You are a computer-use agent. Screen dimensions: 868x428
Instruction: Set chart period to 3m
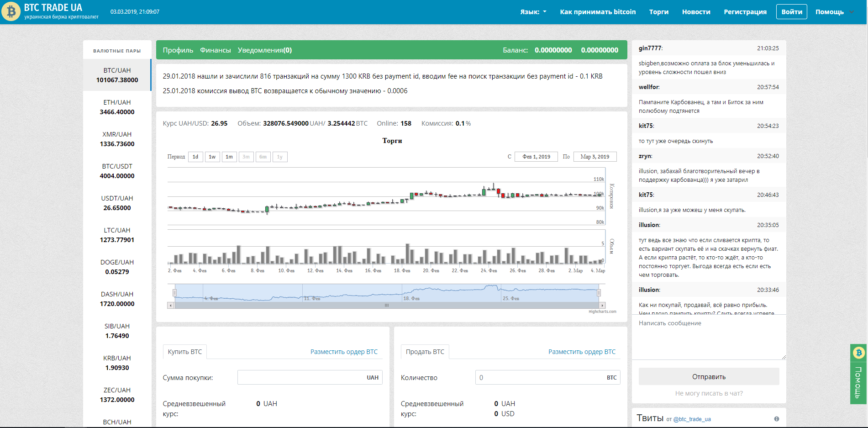pos(246,157)
